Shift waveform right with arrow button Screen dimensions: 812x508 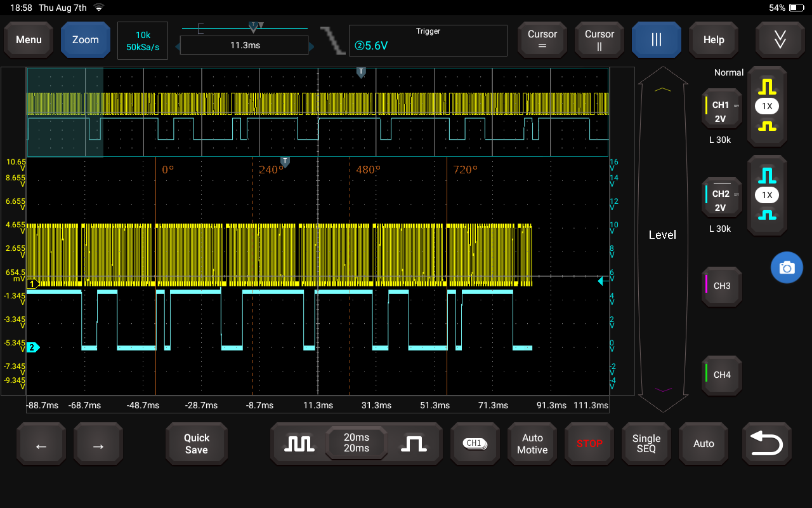coord(98,446)
